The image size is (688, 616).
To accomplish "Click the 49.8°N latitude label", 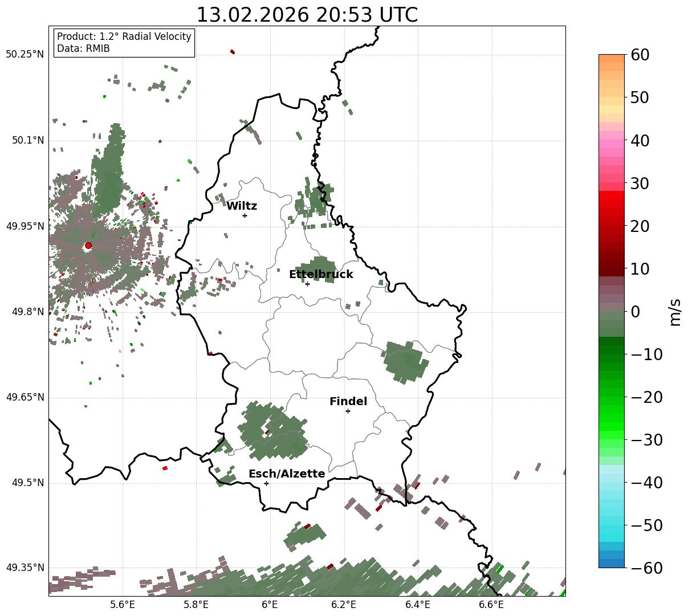I will [28, 312].
